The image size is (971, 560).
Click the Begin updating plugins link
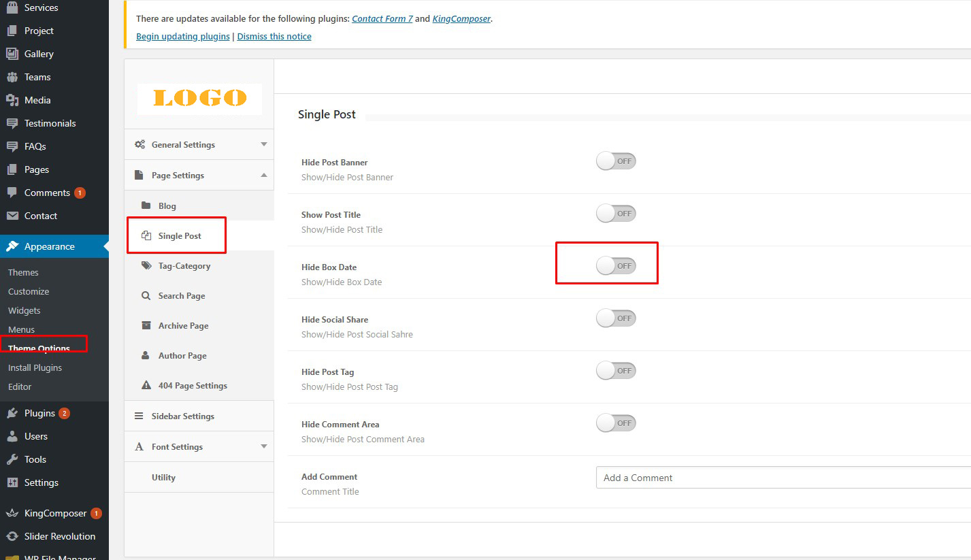coord(182,37)
